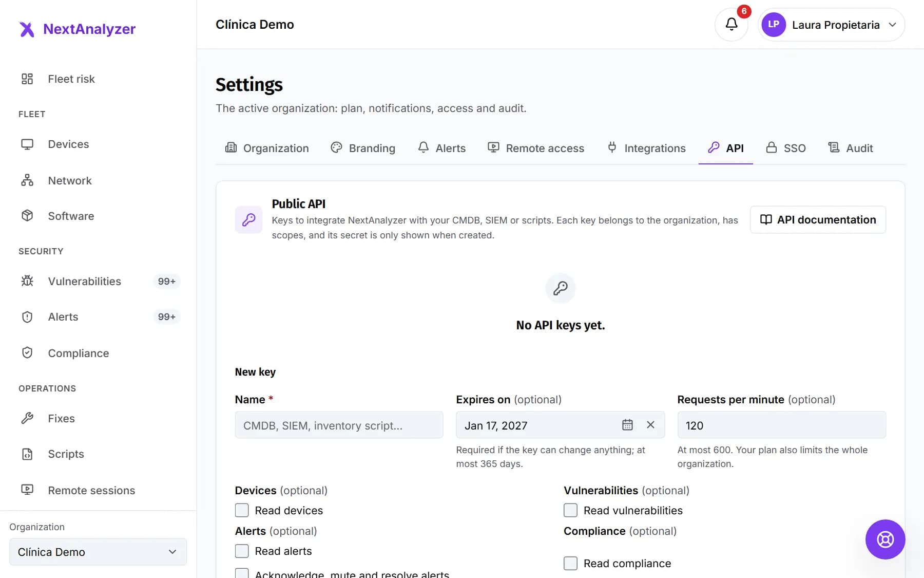Click the Expires on date field
Viewport: 924px width, 578px height.
pyautogui.click(x=560, y=425)
